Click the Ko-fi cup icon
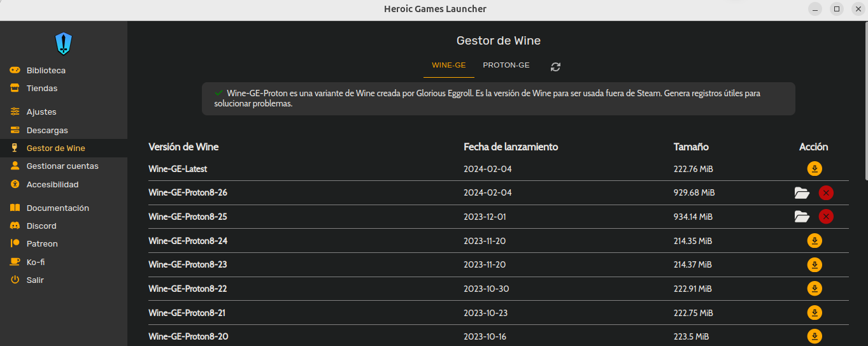Image resolution: width=868 pixels, height=346 pixels. coord(15,262)
